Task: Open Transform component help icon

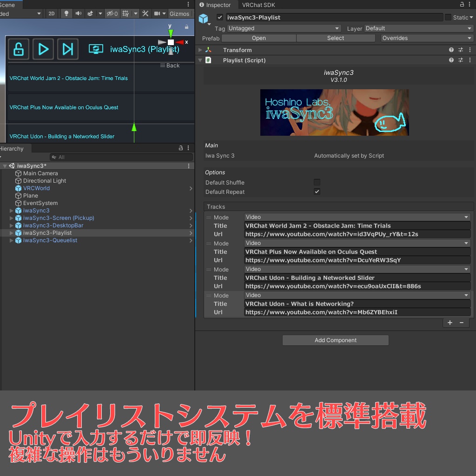Action: (x=451, y=50)
